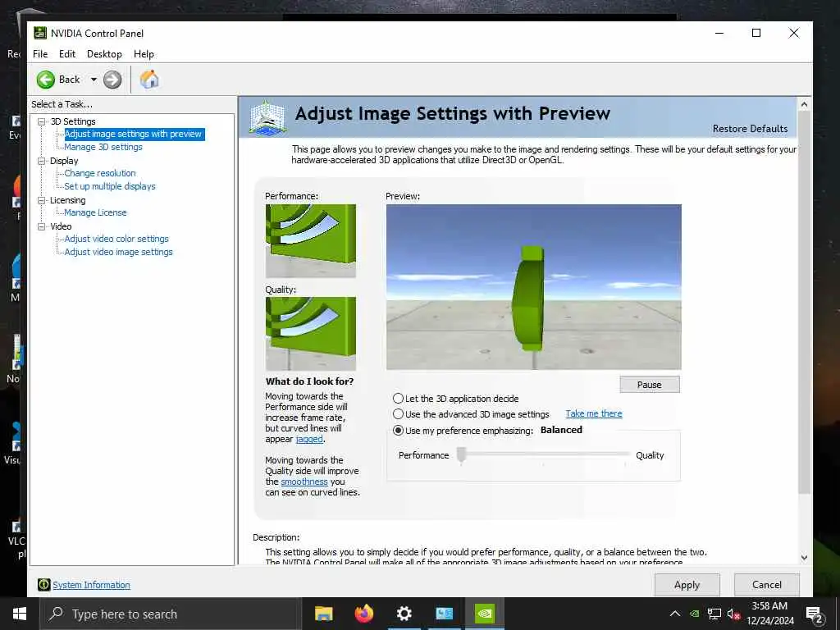840x630 pixels.
Task: Open Adjust video color settings
Action: pos(116,239)
